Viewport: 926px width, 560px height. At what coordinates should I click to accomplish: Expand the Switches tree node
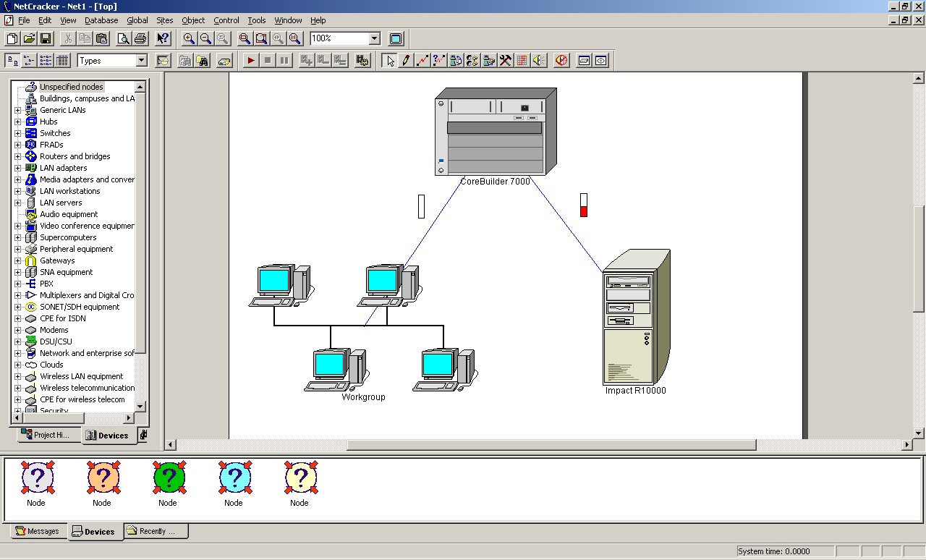[x=18, y=133]
